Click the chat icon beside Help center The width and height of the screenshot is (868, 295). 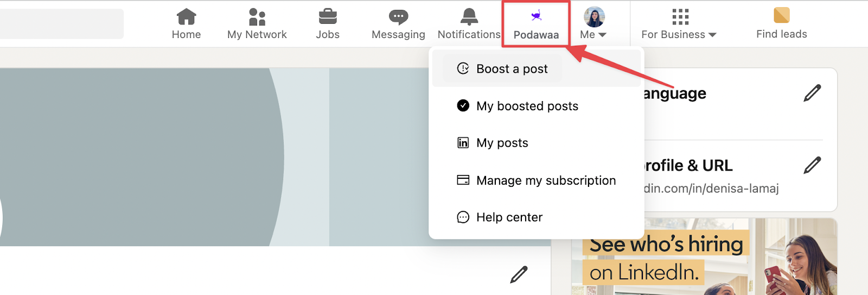point(463,217)
